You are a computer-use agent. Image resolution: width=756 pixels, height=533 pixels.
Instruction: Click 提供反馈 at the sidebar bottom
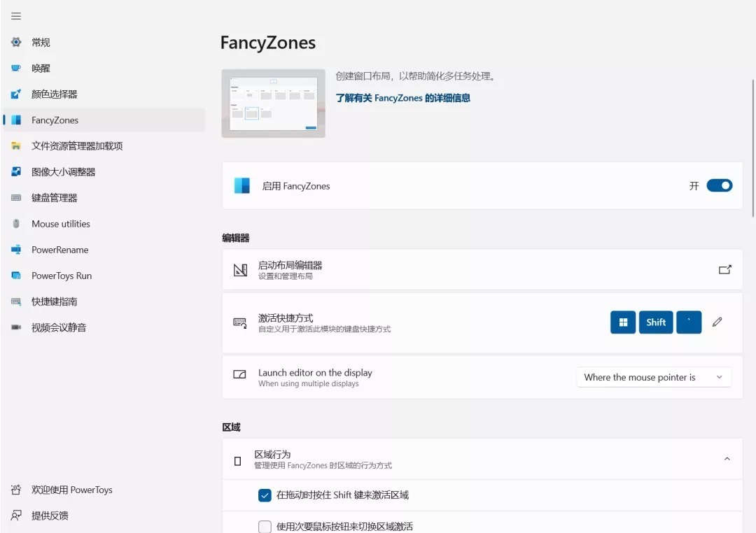(50, 516)
